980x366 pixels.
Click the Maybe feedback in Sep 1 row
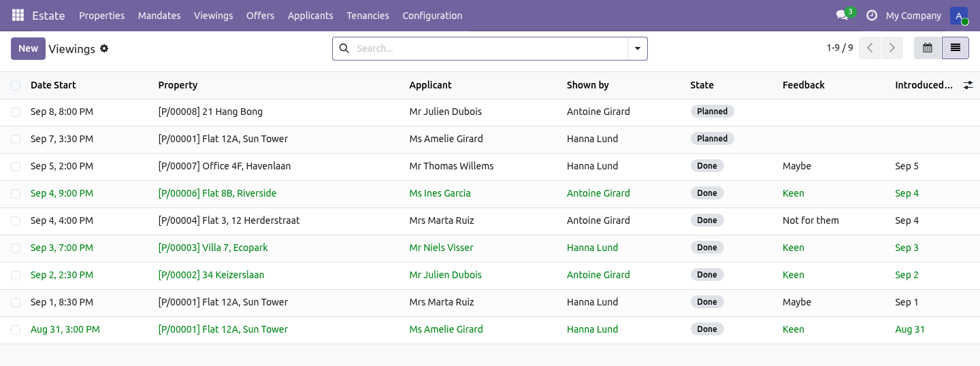pyautogui.click(x=796, y=302)
